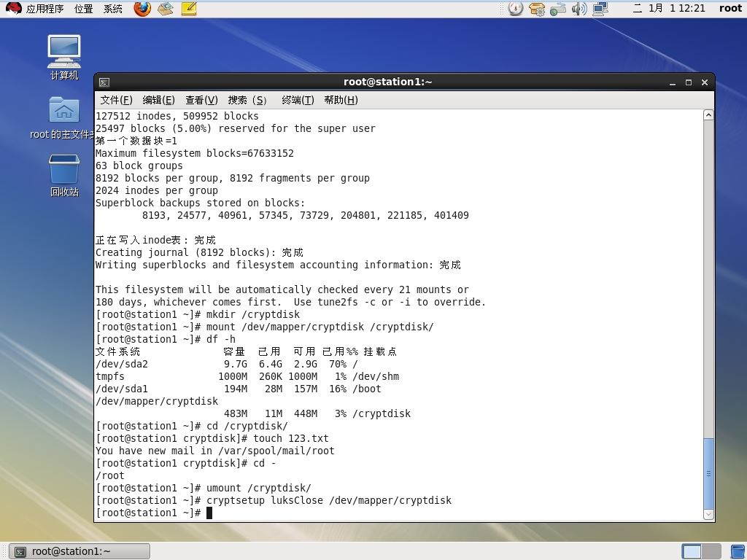
Task: Click the umount /cryptdisk/ command line
Action: pyautogui.click(x=204, y=488)
